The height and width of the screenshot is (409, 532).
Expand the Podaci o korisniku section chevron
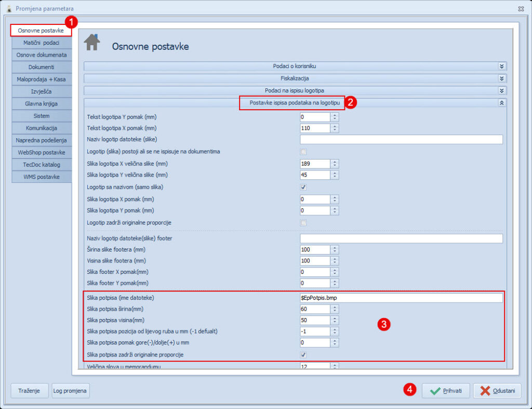click(501, 66)
